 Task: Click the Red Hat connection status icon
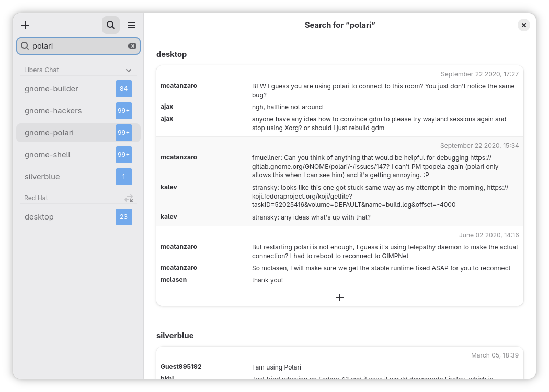click(129, 198)
